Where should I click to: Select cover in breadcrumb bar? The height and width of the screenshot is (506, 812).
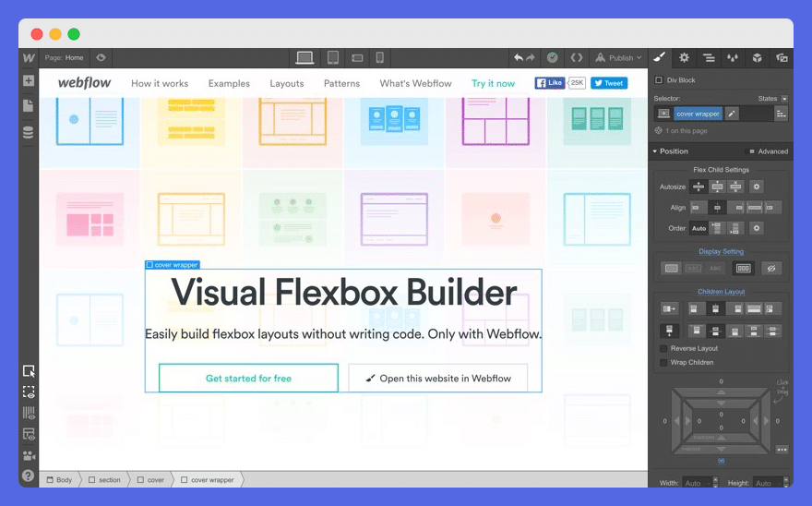pyautogui.click(x=150, y=479)
